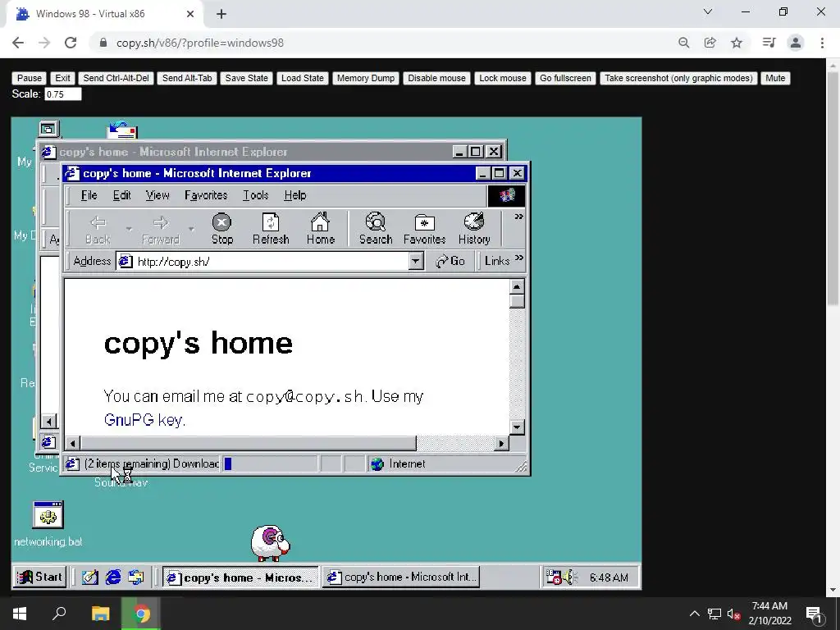The height and width of the screenshot is (630, 840).
Task: Open Chrome three-dot menu
Action: pyautogui.click(x=822, y=43)
